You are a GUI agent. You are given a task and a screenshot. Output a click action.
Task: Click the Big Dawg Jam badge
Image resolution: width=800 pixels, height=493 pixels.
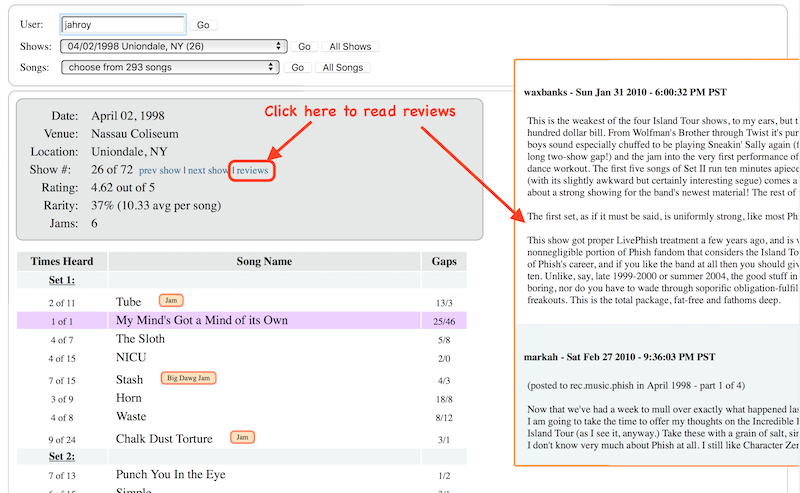(191, 378)
